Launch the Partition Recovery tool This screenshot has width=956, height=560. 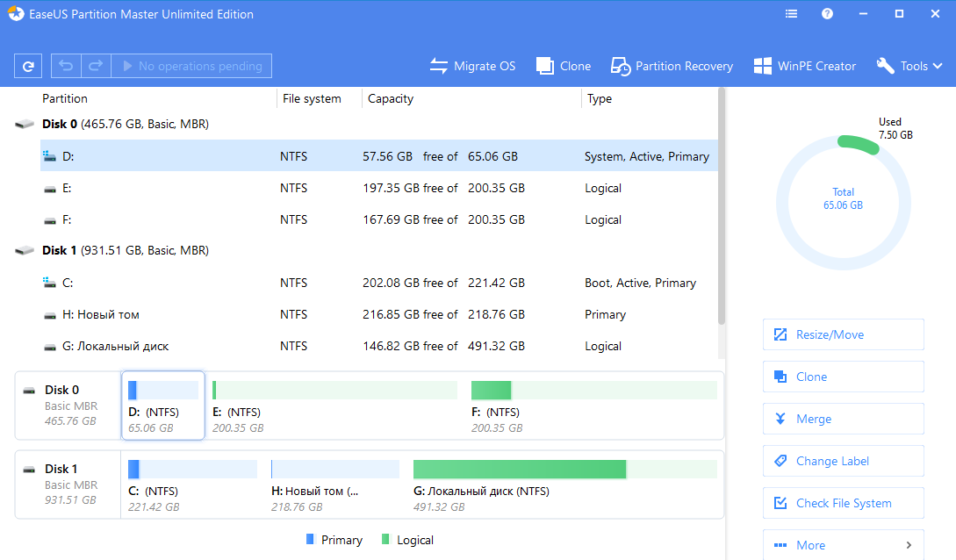coord(672,66)
